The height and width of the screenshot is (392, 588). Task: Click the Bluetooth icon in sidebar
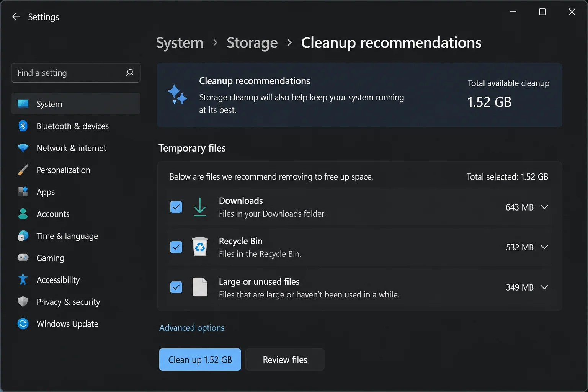click(23, 126)
